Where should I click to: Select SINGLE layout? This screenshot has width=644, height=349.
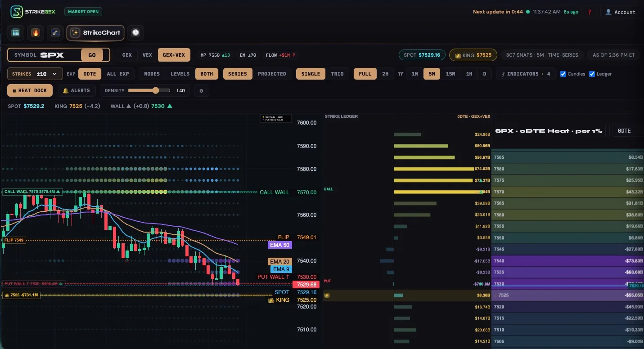pyautogui.click(x=311, y=74)
